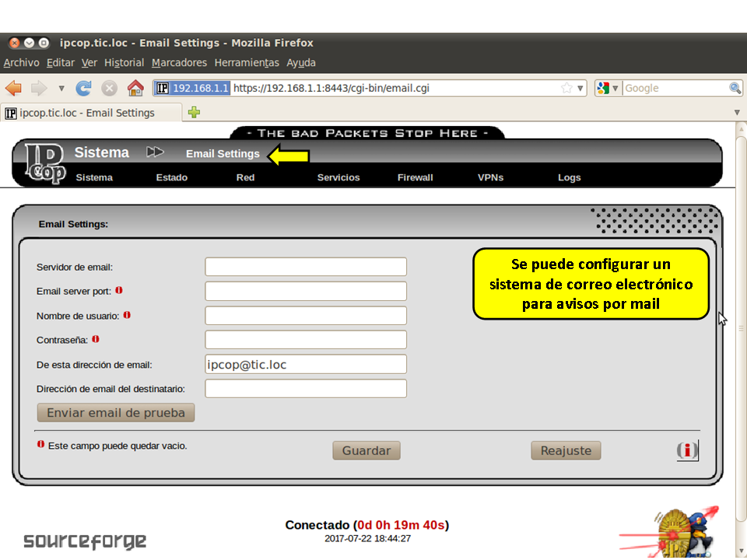This screenshot has height=560, width=747.
Task: Click the SourceForge logo link
Action: [85, 541]
